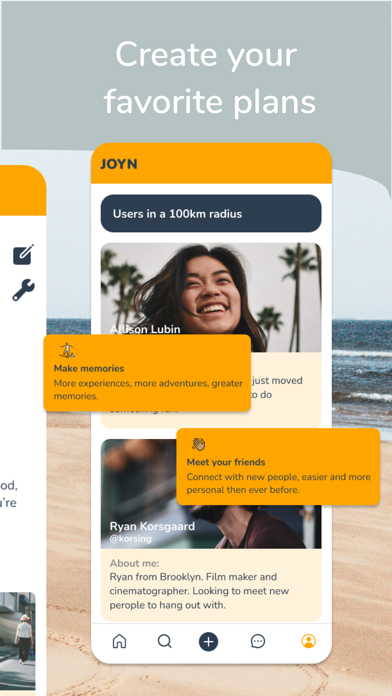Select the 'About me:' label in Ryan's card
This screenshot has width=392, height=696.
point(135,564)
